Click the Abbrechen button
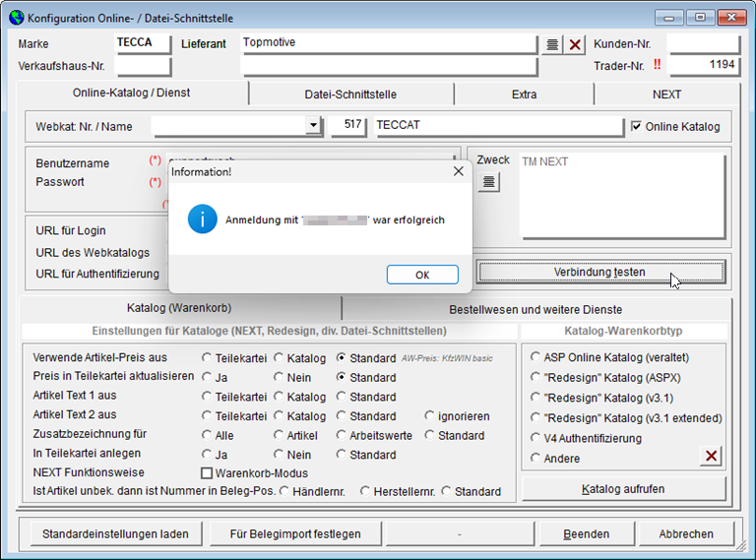756x560 pixels. point(686,534)
